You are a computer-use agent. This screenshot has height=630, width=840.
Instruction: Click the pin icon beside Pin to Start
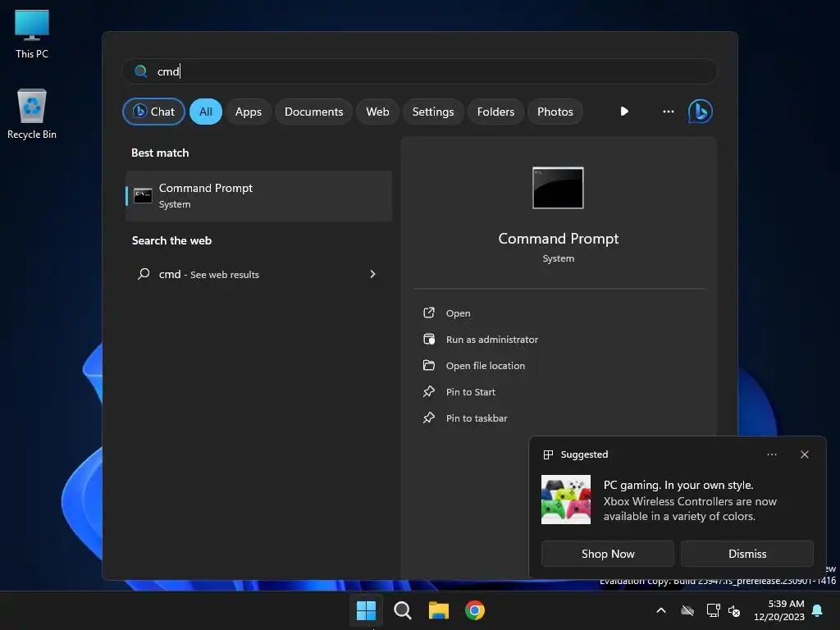429,391
